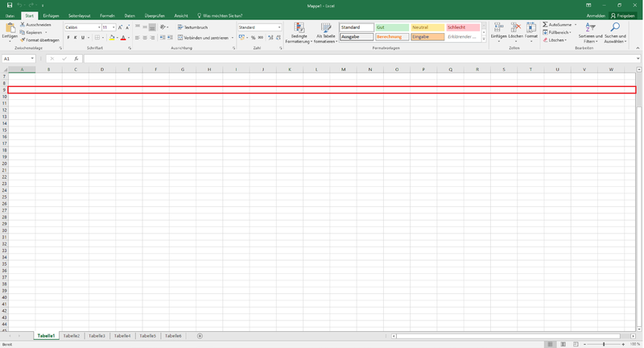This screenshot has height=348, width=644.
Task: Click the borders grid icon
Action: click(x=97, y=38)
